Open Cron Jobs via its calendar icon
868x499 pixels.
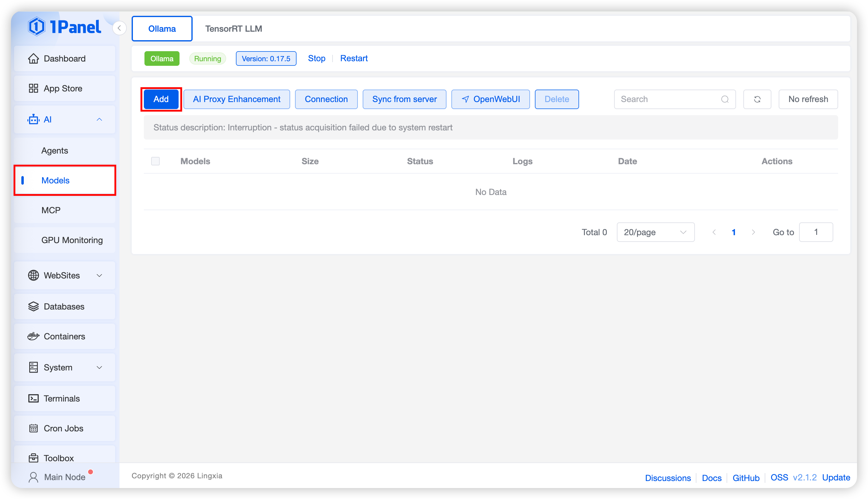33,428
